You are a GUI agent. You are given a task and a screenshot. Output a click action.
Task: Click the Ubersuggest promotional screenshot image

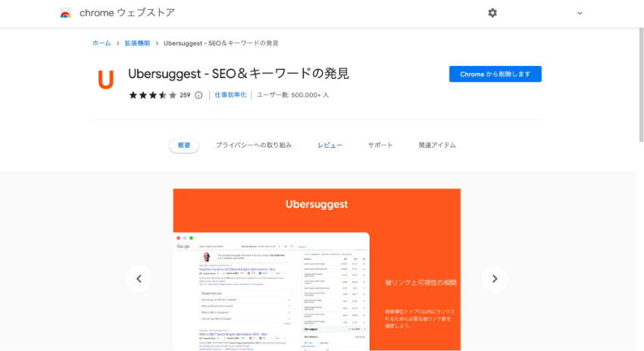[317, 270]
